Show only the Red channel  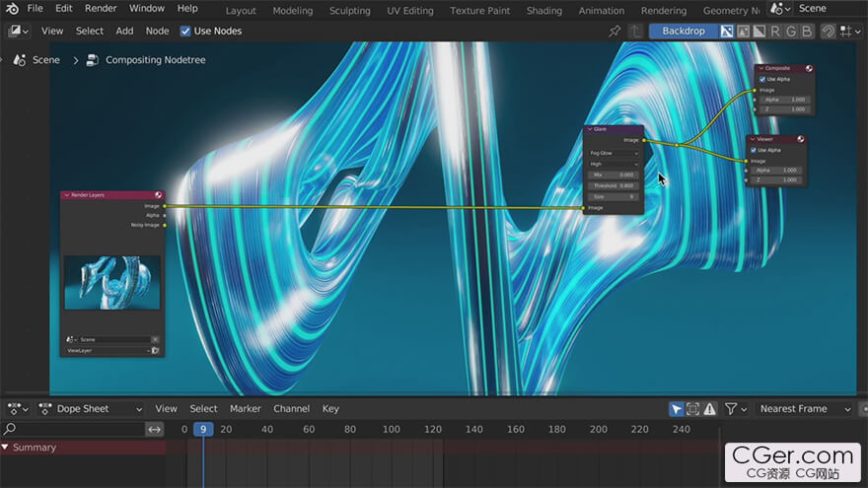pyautogui.click(x=775, y=32)
